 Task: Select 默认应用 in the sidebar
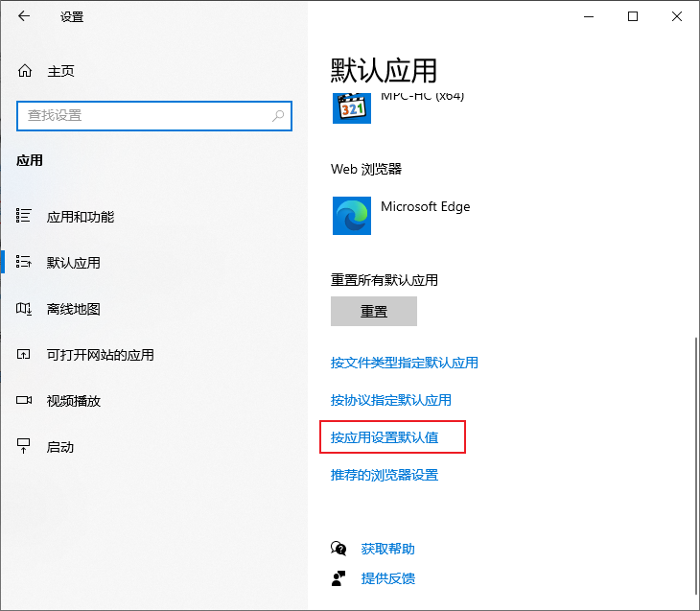(x=74, y=263)
